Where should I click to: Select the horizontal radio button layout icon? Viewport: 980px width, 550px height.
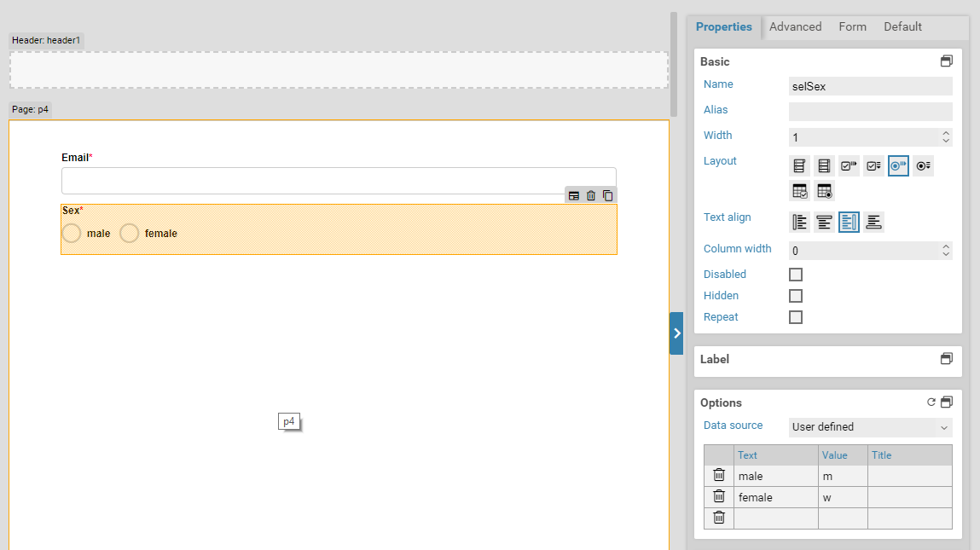point(898,166)
